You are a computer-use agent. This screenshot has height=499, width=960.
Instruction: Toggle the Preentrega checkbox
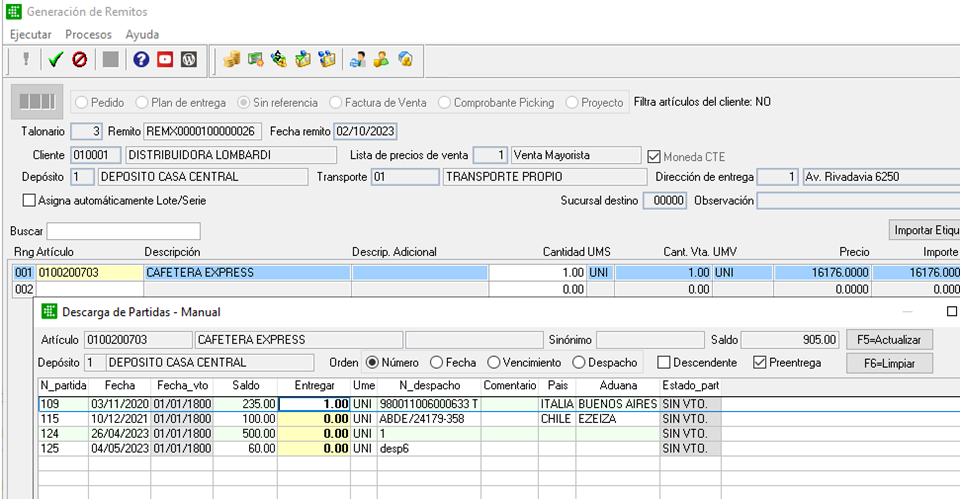point(760,362)
